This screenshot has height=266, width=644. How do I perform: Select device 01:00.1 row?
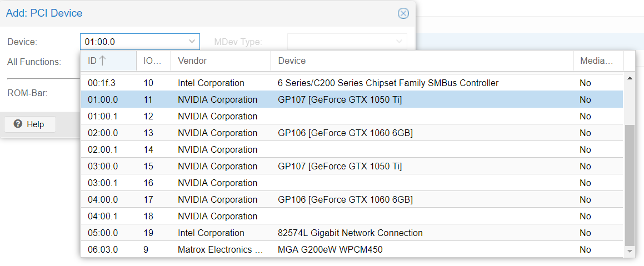[x=352, y=116]
